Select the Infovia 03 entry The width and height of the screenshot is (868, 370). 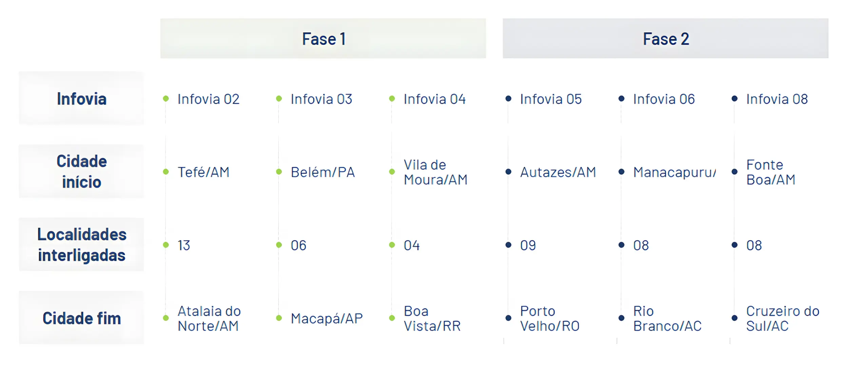point(321,99)
